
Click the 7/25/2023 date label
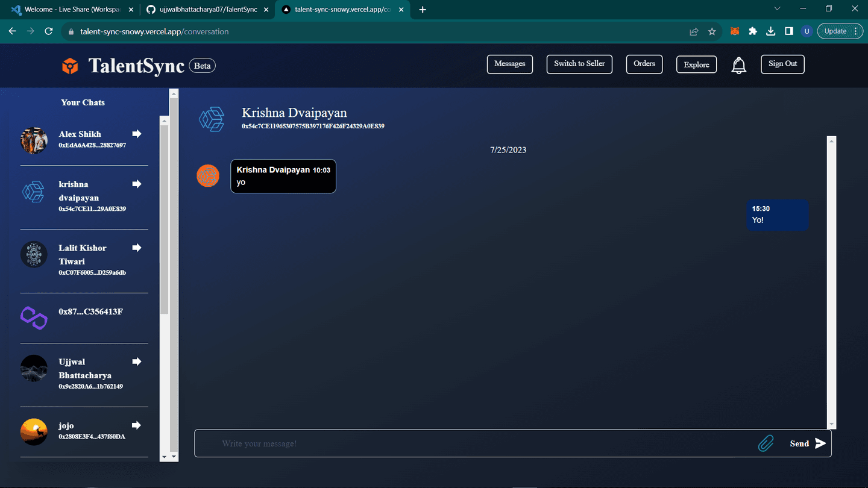(508, 149)
